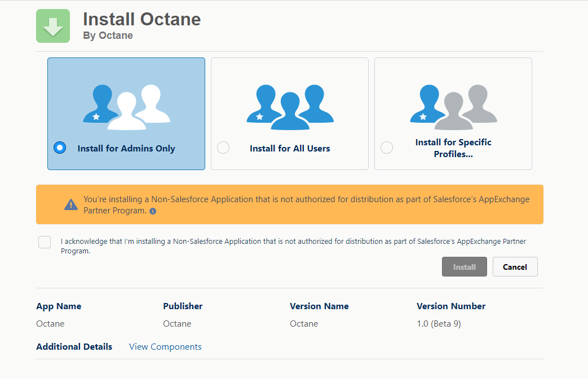Click the 1.0 (Beta 9) version value
588x379 pixels.
439,324
